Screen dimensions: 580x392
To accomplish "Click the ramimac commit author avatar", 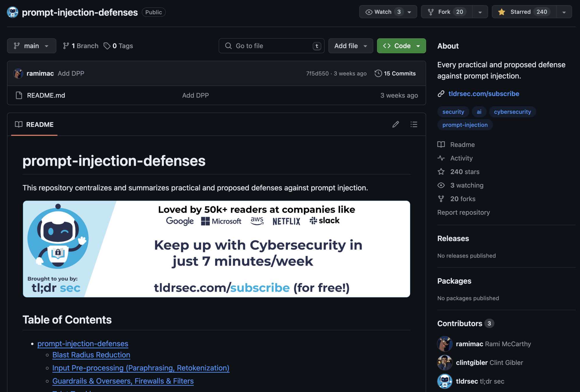I will click(18, 73).
